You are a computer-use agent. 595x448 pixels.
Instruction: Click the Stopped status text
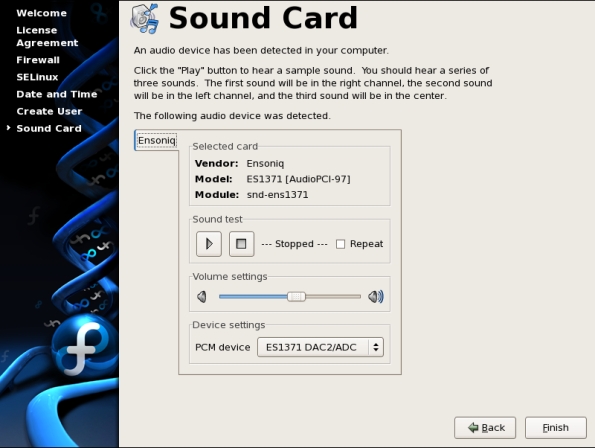pos(294,244)
